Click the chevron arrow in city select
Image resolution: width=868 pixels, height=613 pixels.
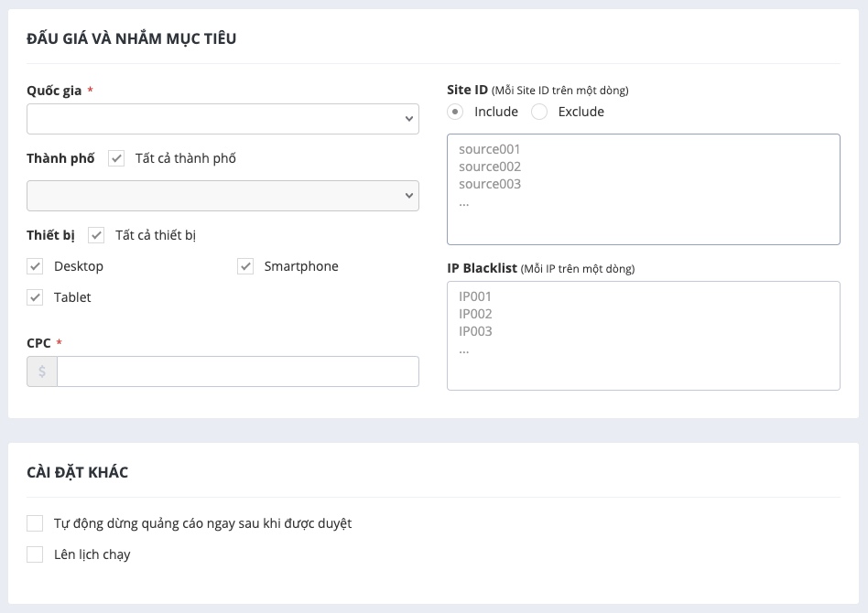pyautogui.click(x=409, y=196)
